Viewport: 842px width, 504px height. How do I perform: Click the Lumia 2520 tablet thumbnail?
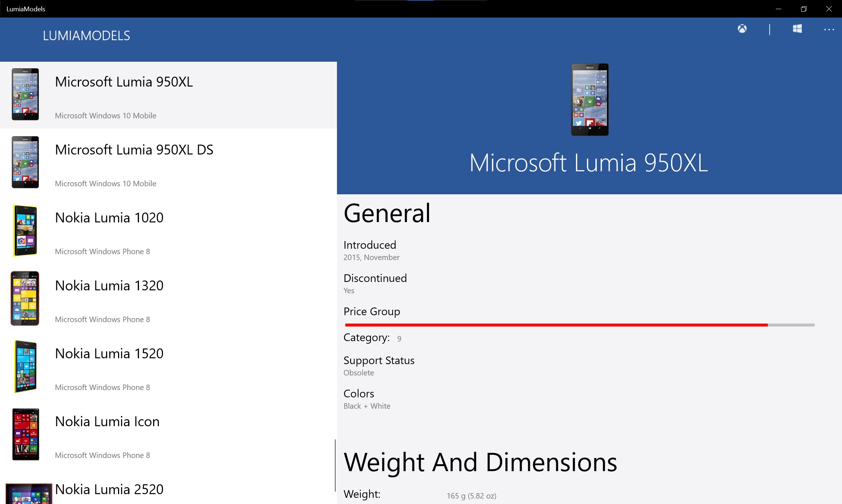point(29,494)
